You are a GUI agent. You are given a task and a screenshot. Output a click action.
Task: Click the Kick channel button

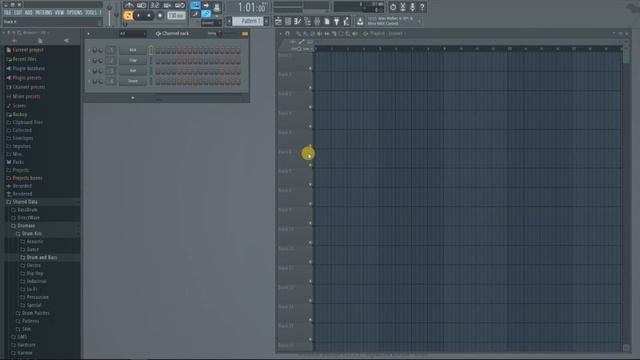click(133, 50)
